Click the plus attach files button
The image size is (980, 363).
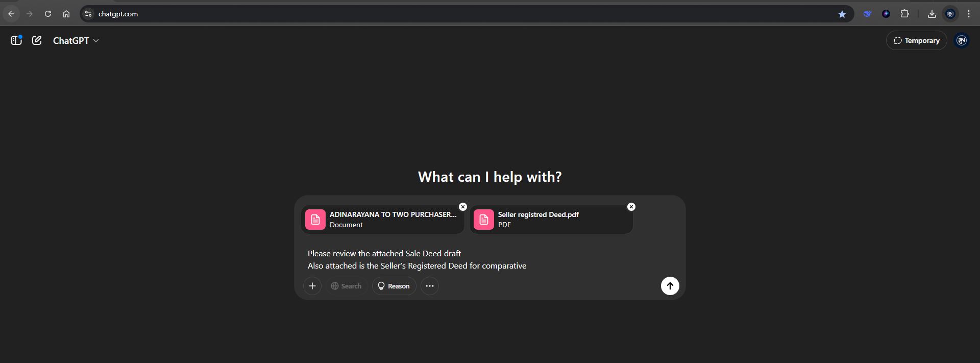pos(312,286)
